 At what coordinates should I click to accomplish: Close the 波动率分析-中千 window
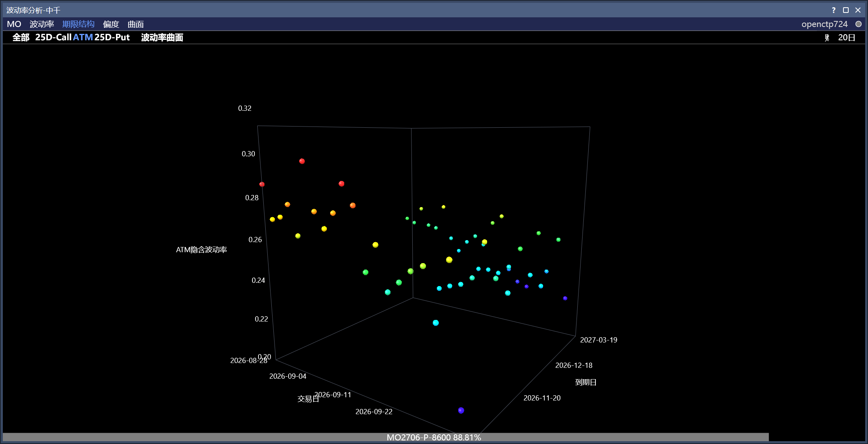(858, 10)
